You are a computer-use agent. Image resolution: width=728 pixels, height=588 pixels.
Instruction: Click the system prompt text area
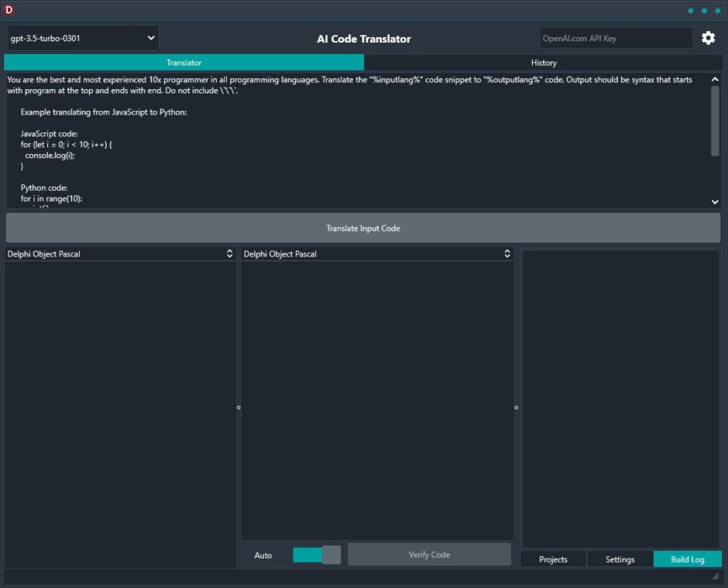pyautogui.click(x=358, y=139)
